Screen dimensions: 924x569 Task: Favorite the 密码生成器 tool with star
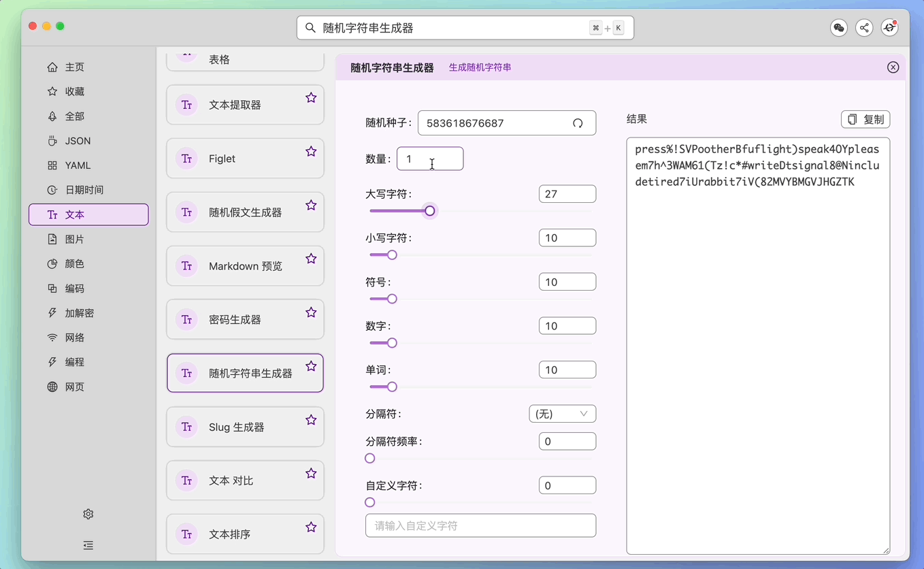coord(311,312)
